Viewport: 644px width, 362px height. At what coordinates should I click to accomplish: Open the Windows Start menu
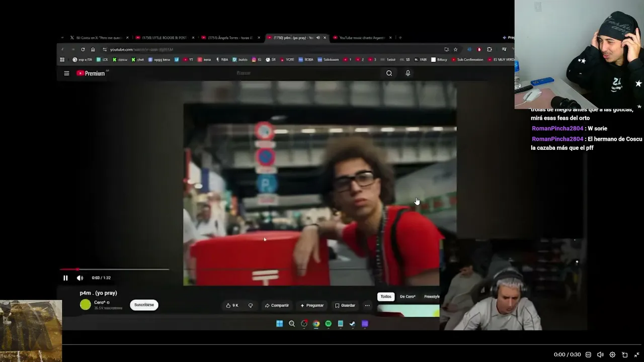(x=280, y=324)
